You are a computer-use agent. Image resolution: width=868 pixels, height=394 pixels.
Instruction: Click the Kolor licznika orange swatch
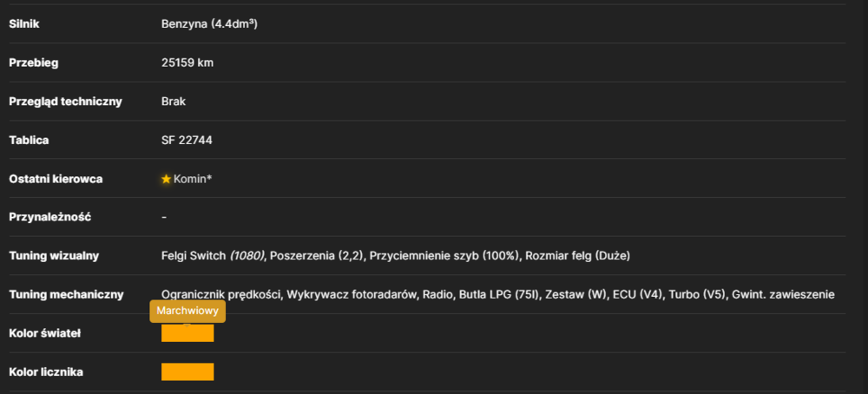tap(187, 371)
